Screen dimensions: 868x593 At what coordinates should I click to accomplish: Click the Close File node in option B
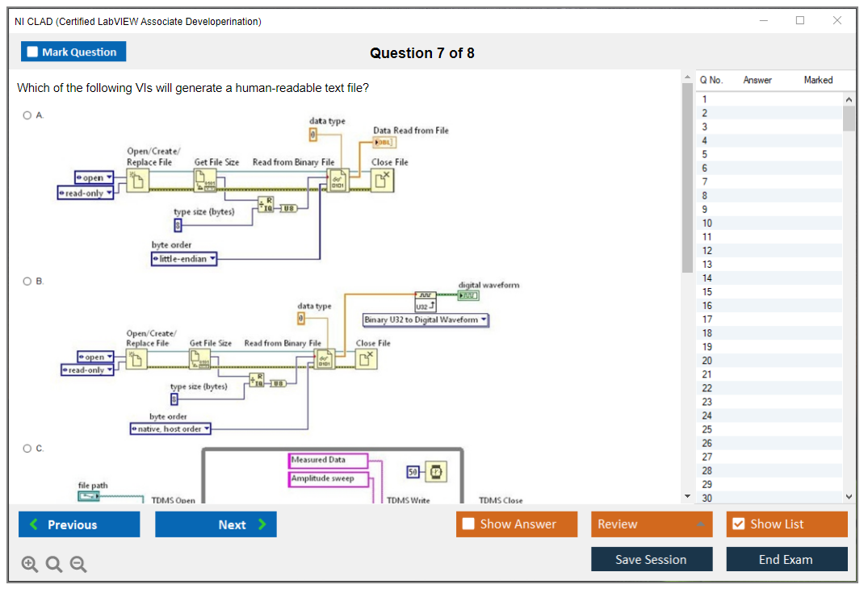click(367, 358)
